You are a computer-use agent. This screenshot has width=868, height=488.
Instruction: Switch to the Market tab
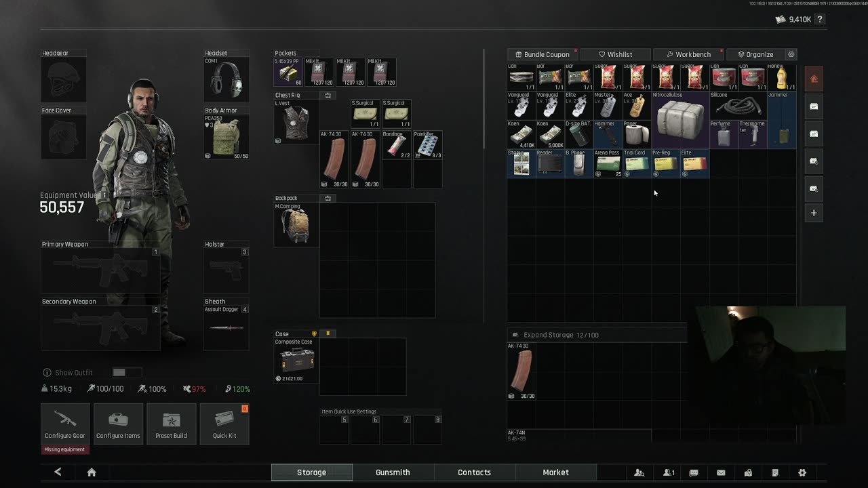(x=555, y=472)
